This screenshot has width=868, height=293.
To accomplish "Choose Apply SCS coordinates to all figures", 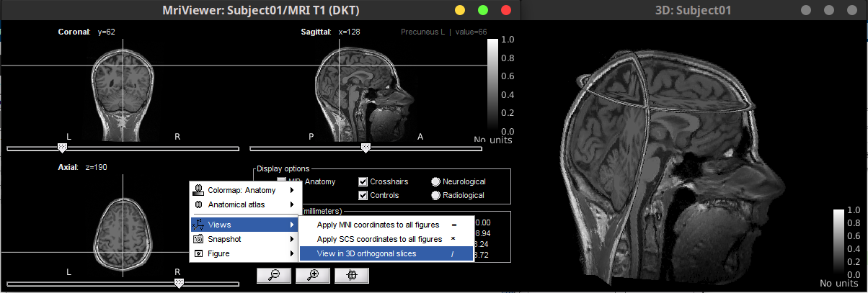I will [x=379, y=239].
